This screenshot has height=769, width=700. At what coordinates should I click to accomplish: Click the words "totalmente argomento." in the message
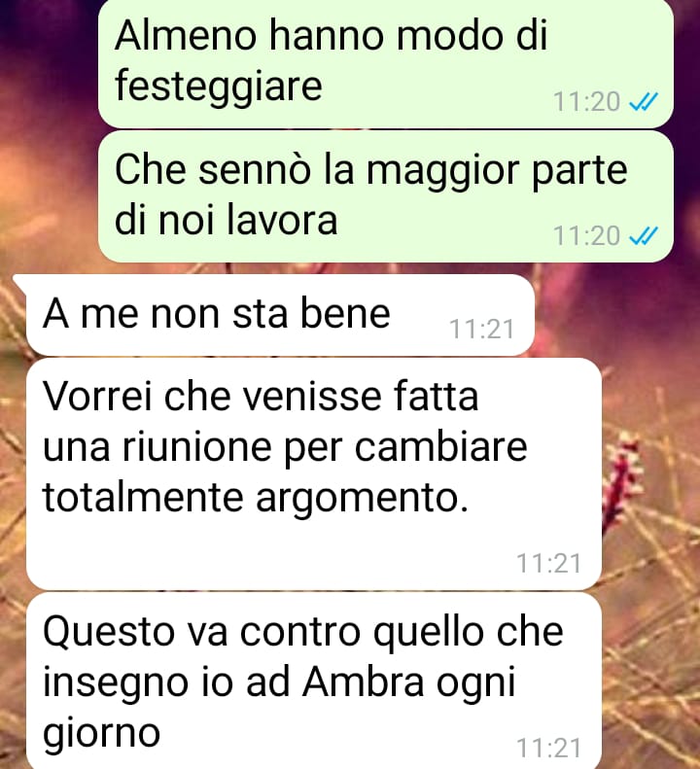point(256,499)
